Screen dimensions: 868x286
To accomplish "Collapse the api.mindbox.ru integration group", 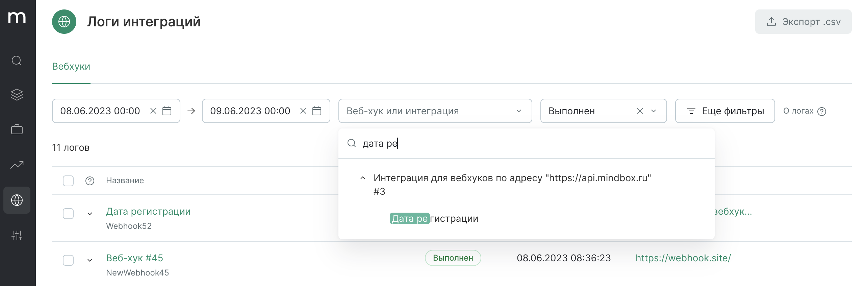I will (363, 178).
